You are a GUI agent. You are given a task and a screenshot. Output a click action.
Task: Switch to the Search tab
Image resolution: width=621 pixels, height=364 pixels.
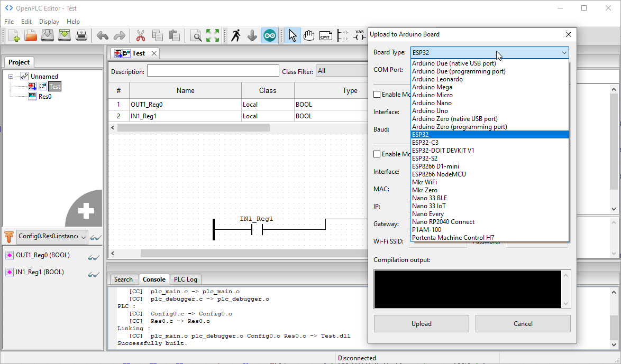tap(123, 279)
